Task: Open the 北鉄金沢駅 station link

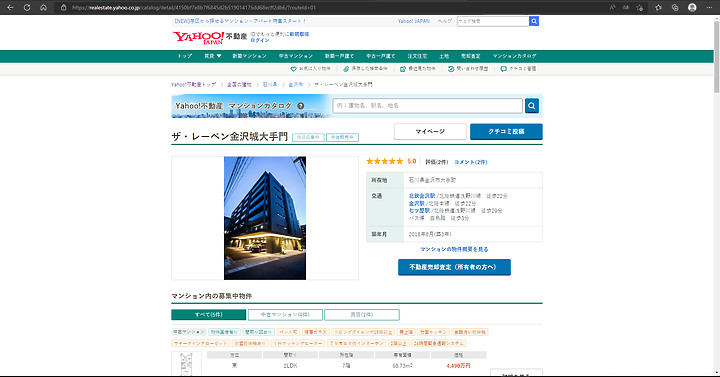Action: click(422, 196)
